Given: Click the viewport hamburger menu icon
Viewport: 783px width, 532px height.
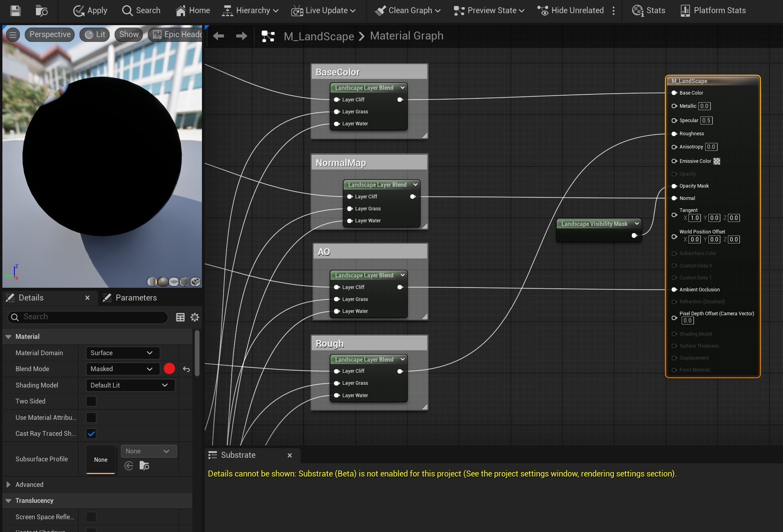Looking at the screenshot, I should coord(13,35).
